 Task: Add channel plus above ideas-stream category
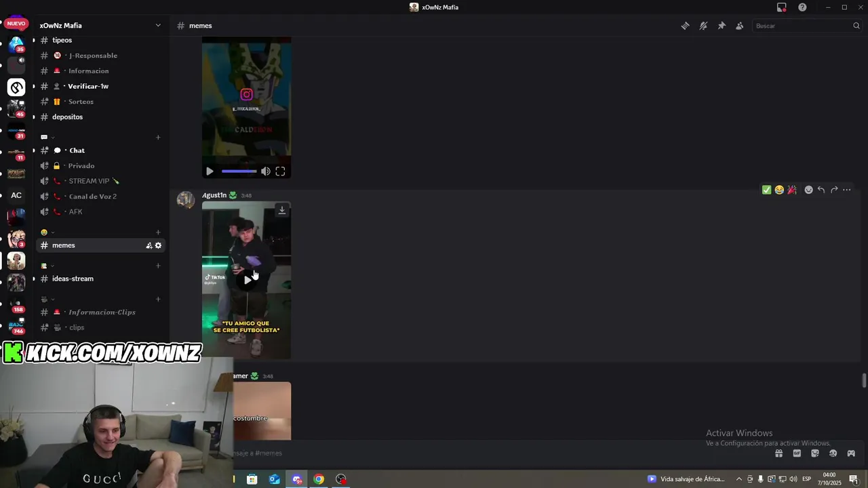coord(158,266)
